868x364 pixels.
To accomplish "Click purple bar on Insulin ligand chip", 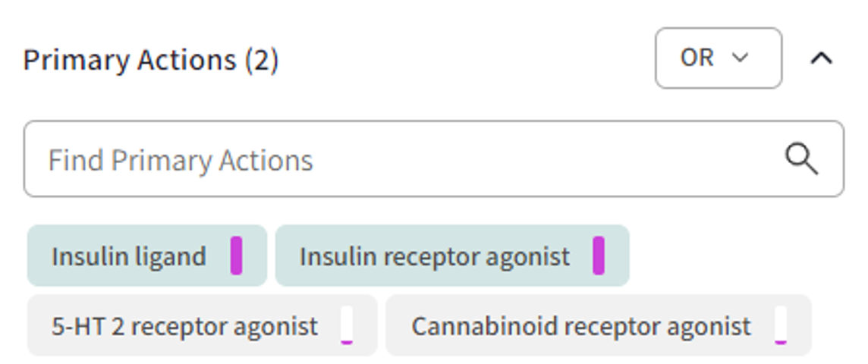I will click(x=236, y=256).
